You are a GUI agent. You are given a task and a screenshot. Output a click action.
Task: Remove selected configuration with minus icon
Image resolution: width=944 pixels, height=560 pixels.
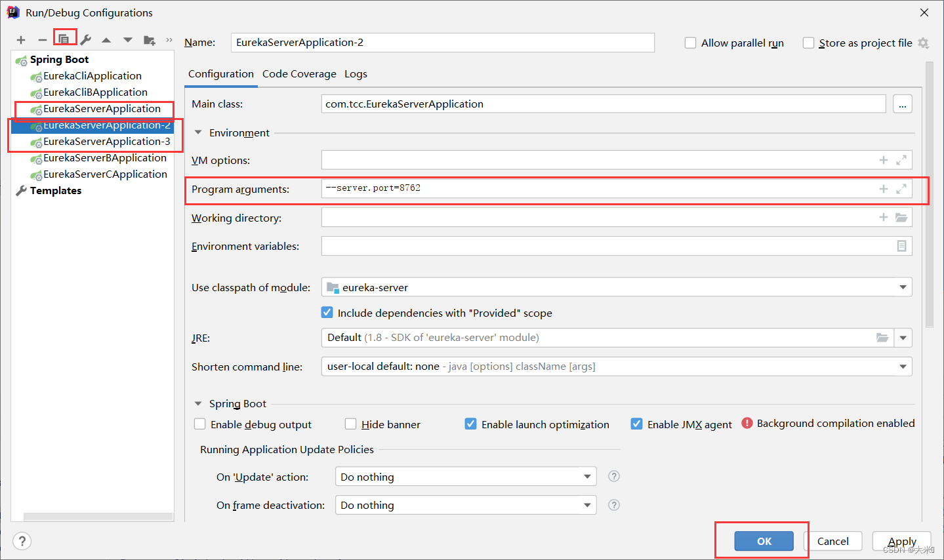coord(42,40)
